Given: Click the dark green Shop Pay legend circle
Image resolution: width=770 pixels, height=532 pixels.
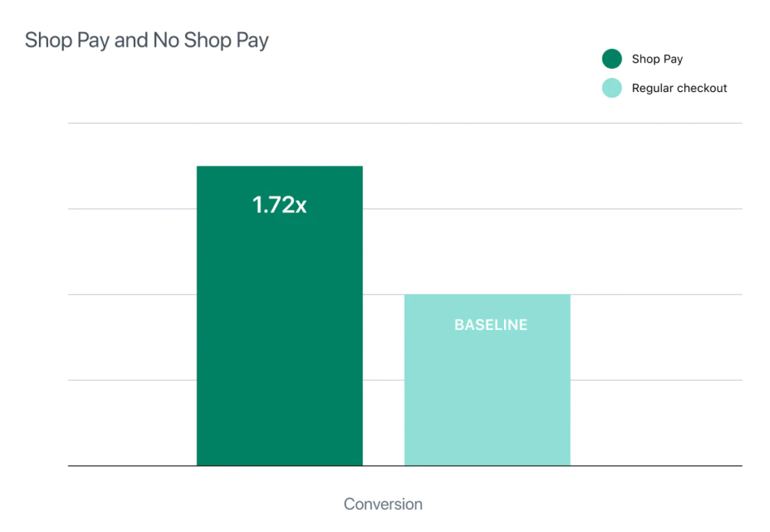Looking at the screenshot, I should 611,59.
